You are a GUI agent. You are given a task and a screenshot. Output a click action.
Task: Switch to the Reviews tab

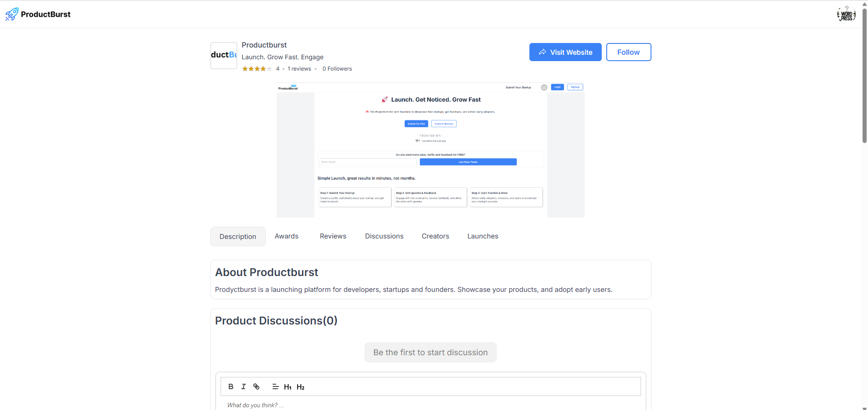point(333,236)
